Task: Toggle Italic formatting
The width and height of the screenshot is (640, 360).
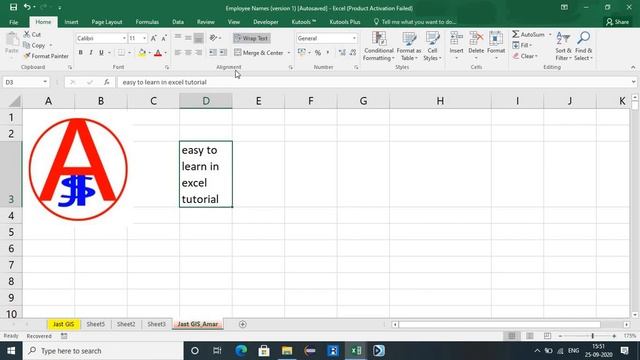Action: click(91, 53)
